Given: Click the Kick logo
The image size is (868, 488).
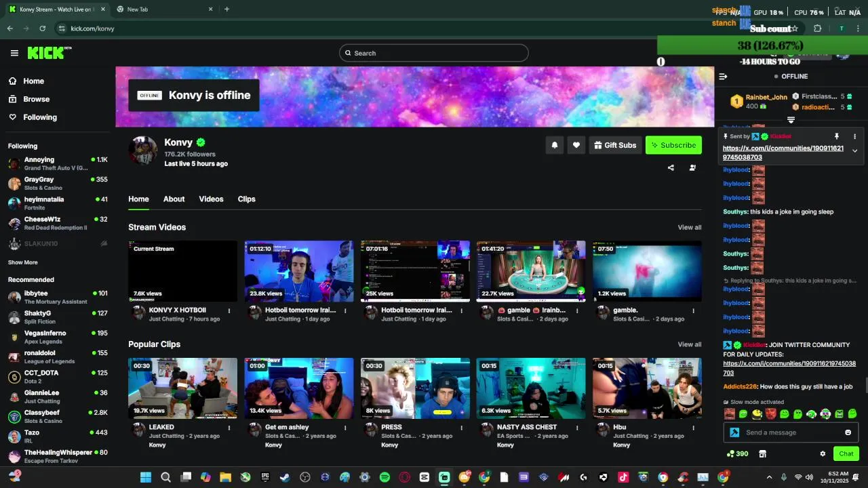Looking at the screenshot, I should coord(50,53).
